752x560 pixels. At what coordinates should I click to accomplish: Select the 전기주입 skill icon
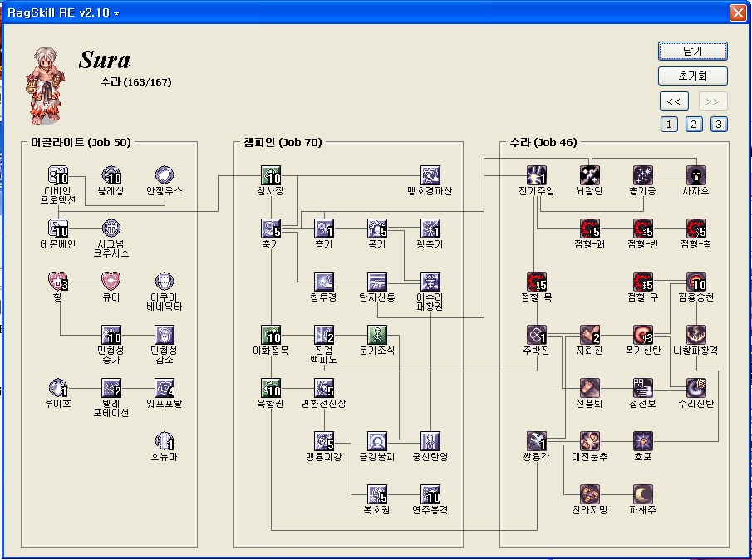pos(536,174)
